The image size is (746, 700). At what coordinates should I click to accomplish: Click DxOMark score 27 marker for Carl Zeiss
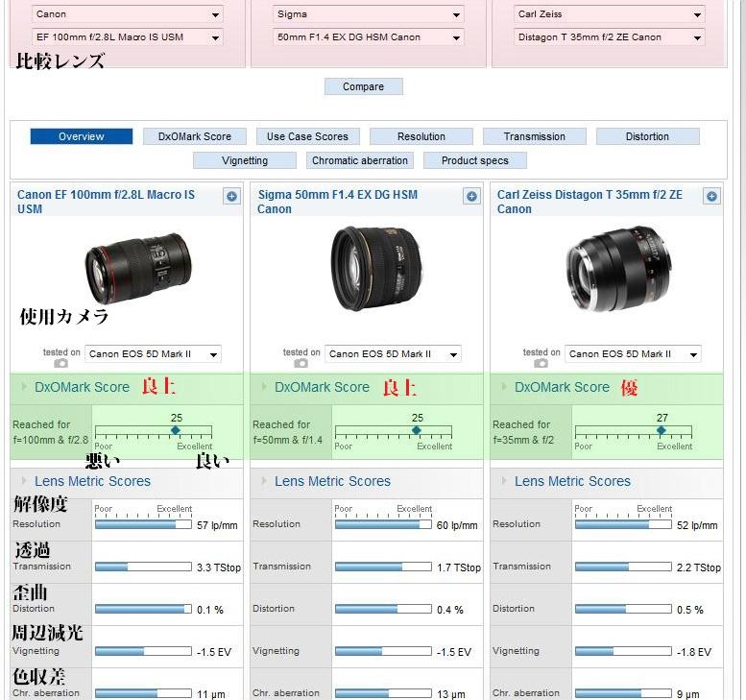click(x=661, y=430)
